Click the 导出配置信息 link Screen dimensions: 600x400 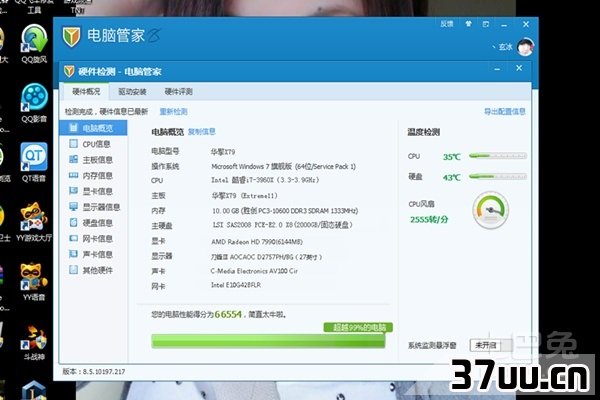click(505, 111)
